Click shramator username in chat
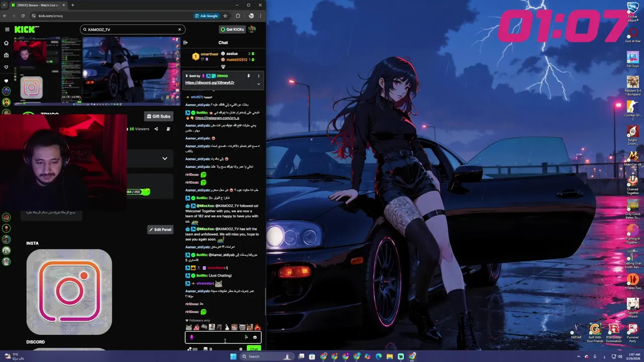 [x=205, y=284]
